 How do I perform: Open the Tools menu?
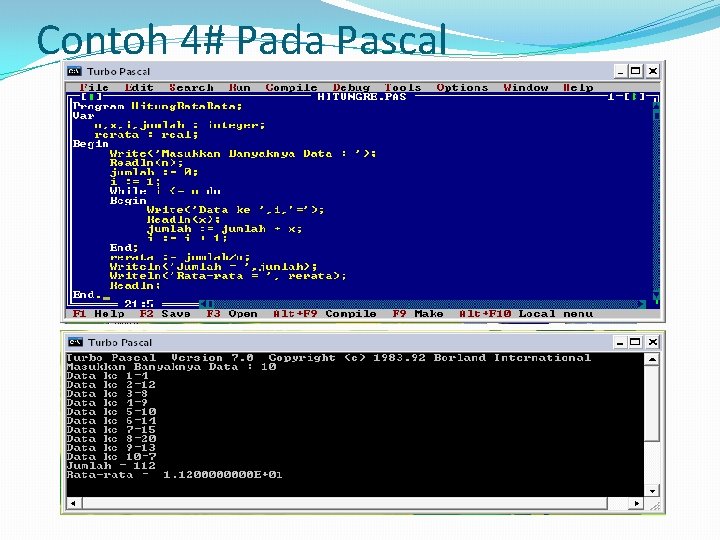[403, 87]
